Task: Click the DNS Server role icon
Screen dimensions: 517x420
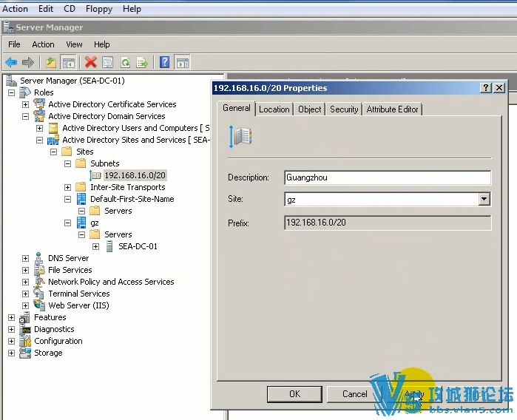Action: [x=39, y=258]
